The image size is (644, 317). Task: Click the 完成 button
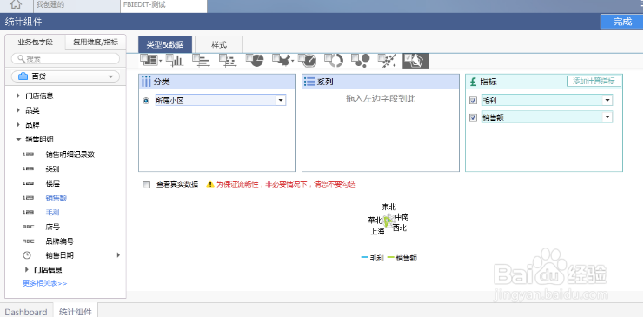tap(622, 22)
